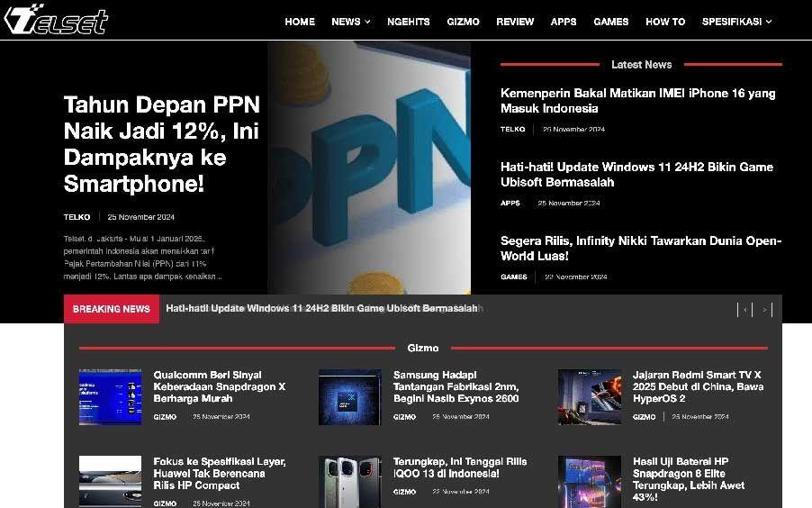This screenshot has width=812, height=508.
Task: Click APPS tag under Windows 11 article
Action: 510,204
